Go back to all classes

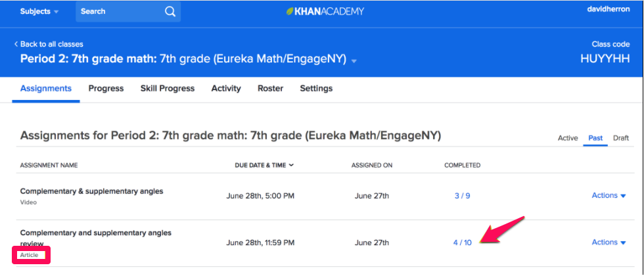(49, 44)
